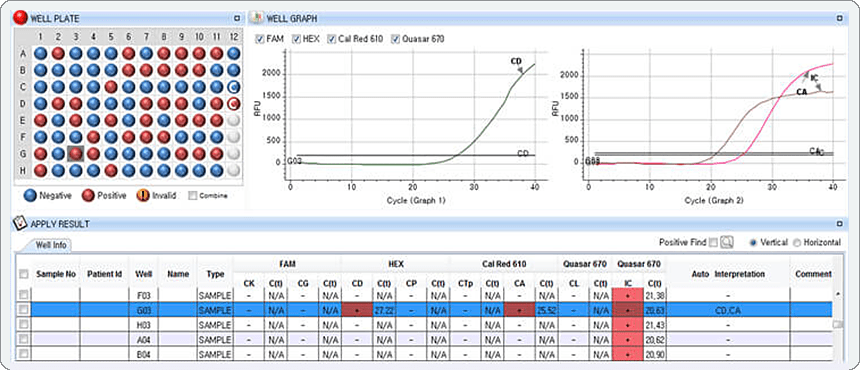860x370 pixels.
Task: Click the red Well Plate panel icon
Action: click(x=21, y=18)
